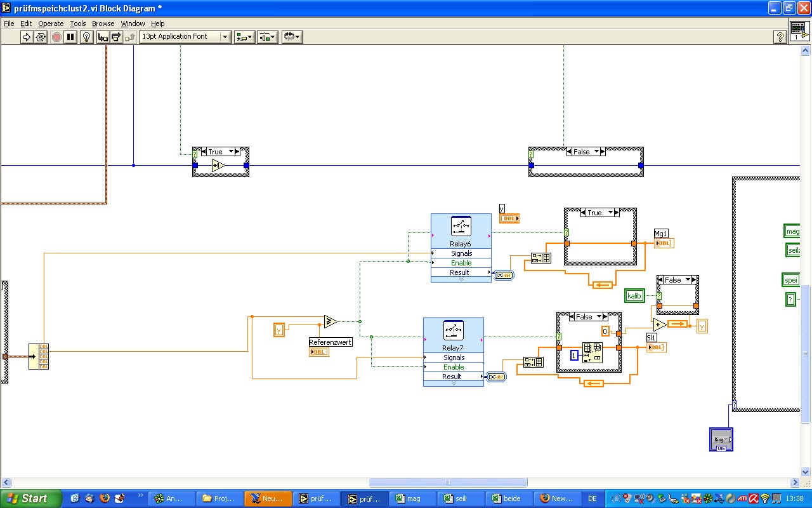Open the Reorder dropdown in the toolbar
This screenshot has width=812, height=508.
point(292,37)
